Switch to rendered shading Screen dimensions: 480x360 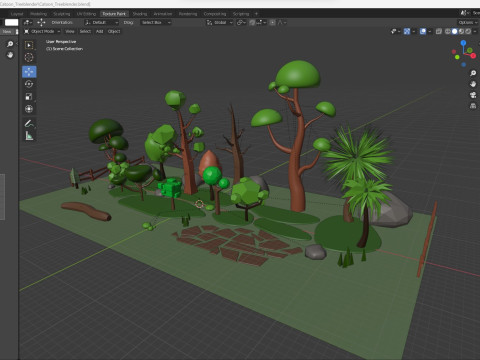[468, 31]
